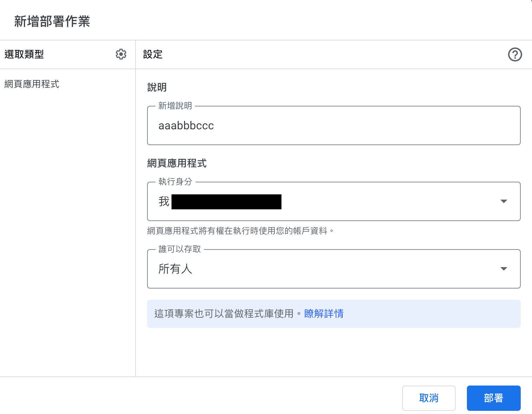This screenshot has width=532, height=414.
Task: Click the 設定 panel header
Action: [x=153, y=54]
